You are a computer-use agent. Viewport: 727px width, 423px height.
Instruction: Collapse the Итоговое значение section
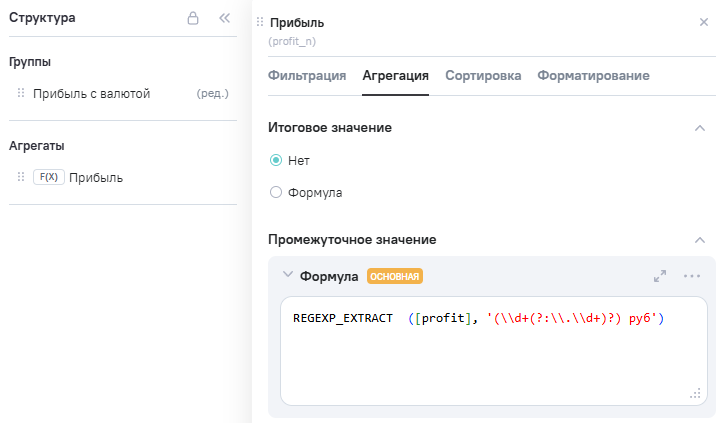tap(700, 128)
